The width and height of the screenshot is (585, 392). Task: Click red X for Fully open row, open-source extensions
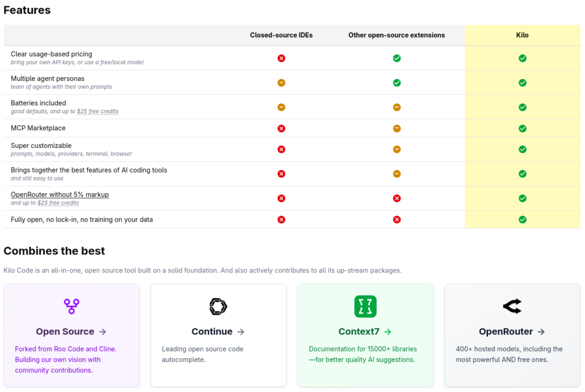point(396,219)
